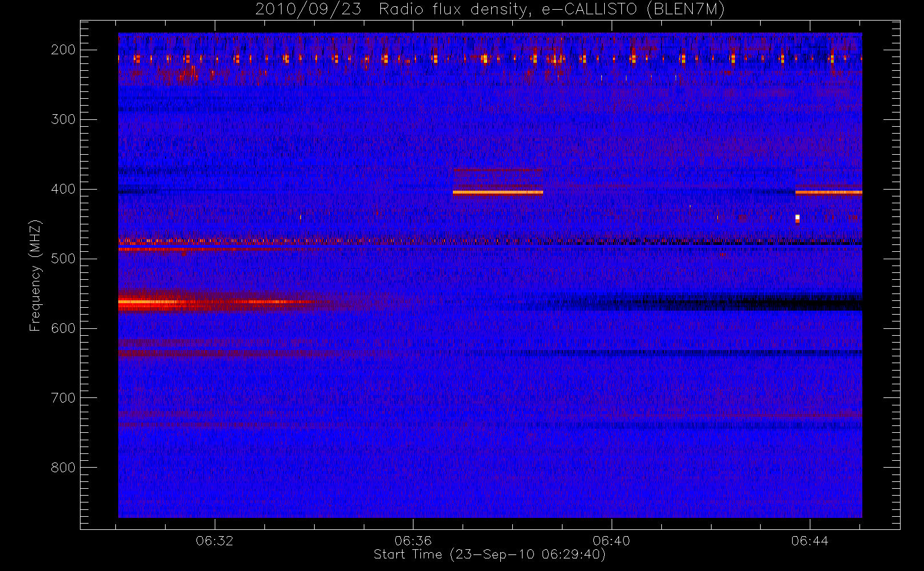924x571 pixels.
Task: Click the date '2010/09/23' in the title
Action: (x=308, y=10)
